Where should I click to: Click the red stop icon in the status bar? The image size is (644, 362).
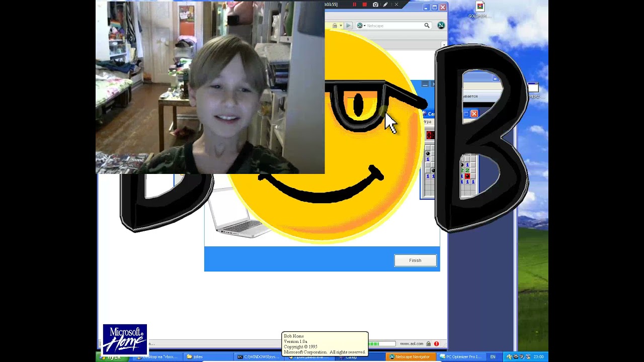436,344
